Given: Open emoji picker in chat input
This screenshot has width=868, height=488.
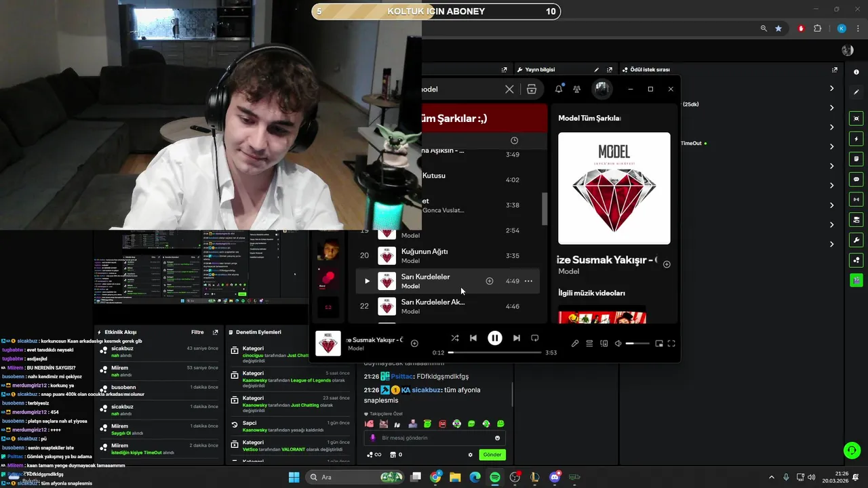Looking at the screenshot, I should 497,438.
